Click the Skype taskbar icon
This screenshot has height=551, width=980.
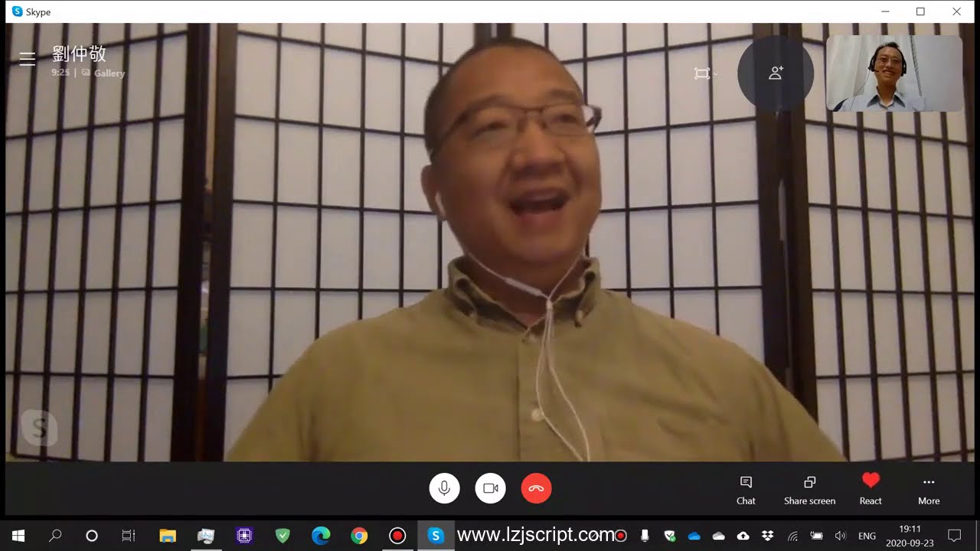click(x=436, y=536)
